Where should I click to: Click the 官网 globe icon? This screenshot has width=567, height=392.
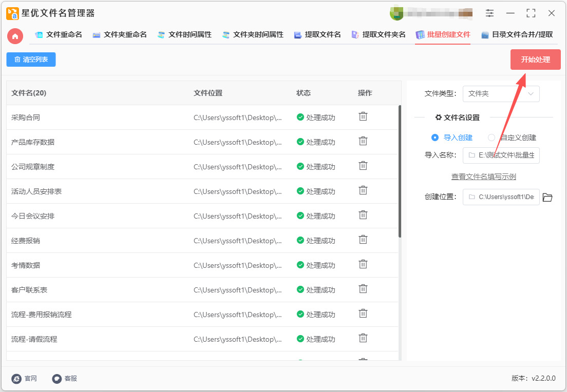tap(16, 379)
